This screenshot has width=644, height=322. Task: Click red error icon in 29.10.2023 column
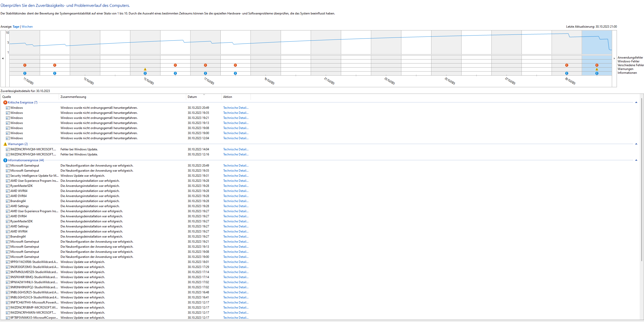[x=566, y=65]
